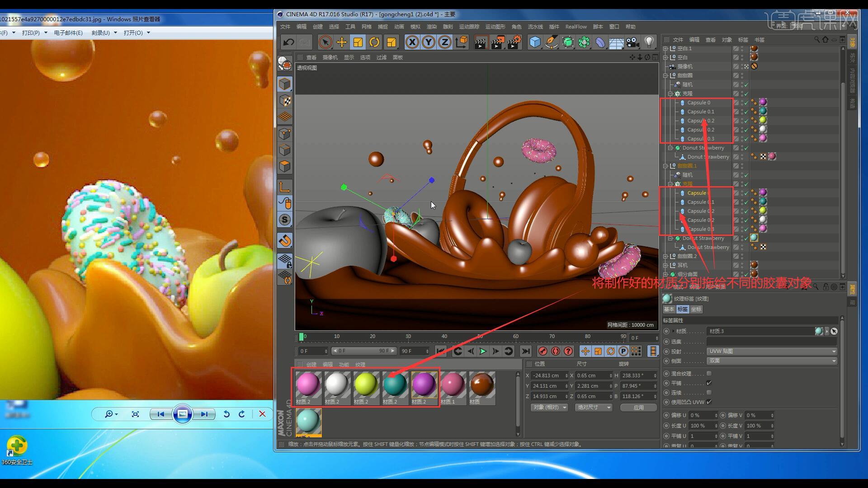Screen dimensions: 868x488
Task: Enable the snap magnet tool
Action: pyautogui.click(x=285, y=241)
